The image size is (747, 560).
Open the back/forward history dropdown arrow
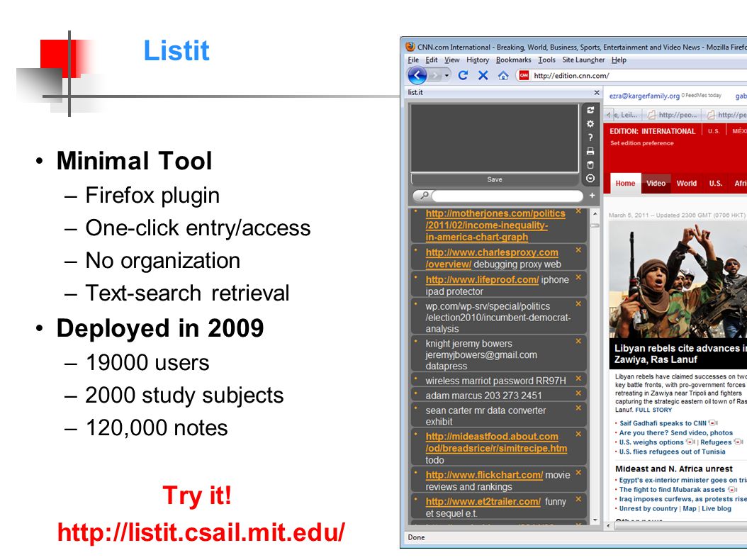(447, 75)
